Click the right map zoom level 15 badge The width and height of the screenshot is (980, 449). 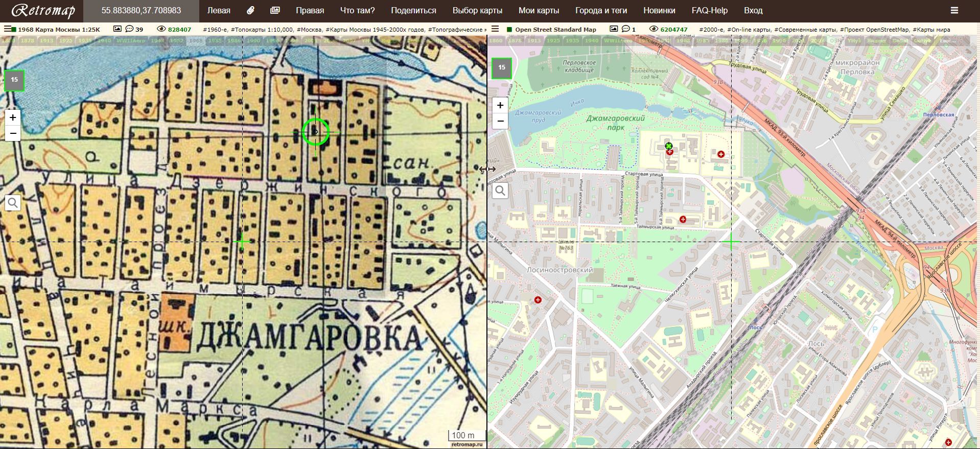click(x=502, y=68)
